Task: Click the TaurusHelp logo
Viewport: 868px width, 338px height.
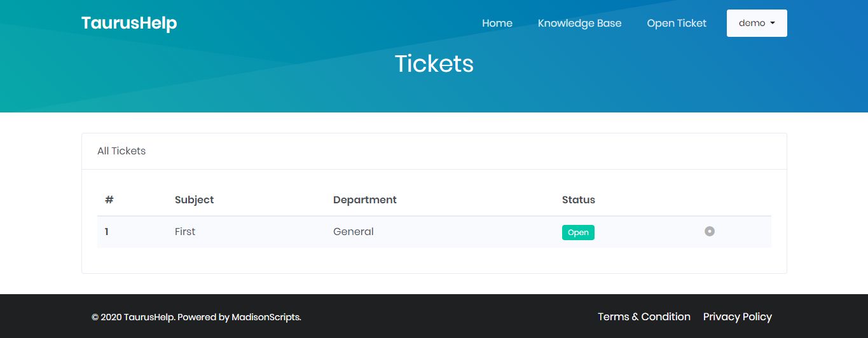Action: pyautogui.click(x=129, y=23)
